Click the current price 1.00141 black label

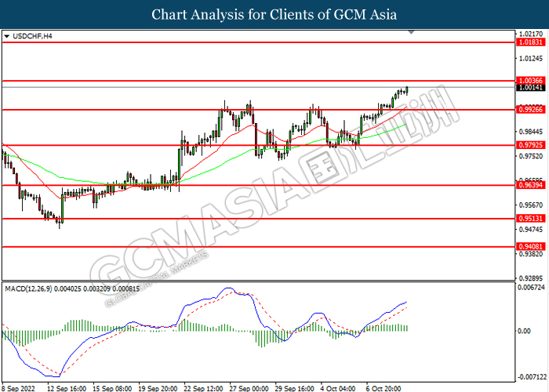pyautogui.click(x=531, y=88)
